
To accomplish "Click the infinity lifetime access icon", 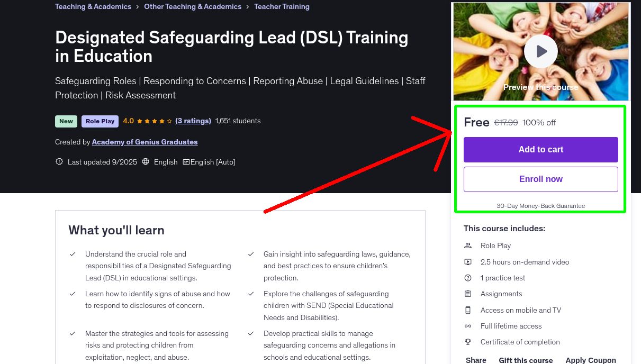I will (x=468, y=326).
